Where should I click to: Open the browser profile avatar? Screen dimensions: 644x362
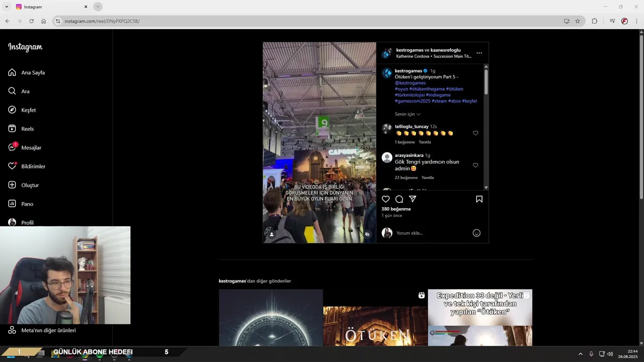624,21
